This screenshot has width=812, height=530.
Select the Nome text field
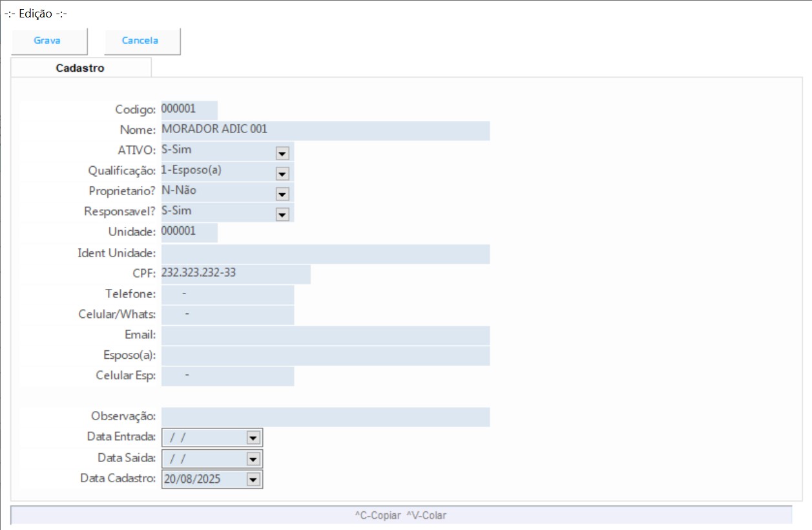(x=325, y=131)
